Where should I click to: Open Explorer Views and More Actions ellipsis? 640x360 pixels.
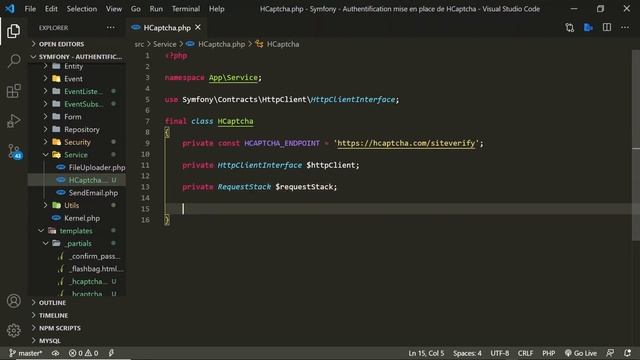coord(111,28)
